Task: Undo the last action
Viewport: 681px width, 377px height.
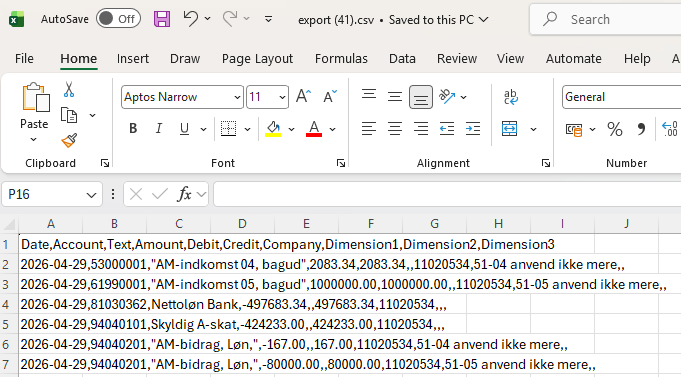Action: click(191, 19)
